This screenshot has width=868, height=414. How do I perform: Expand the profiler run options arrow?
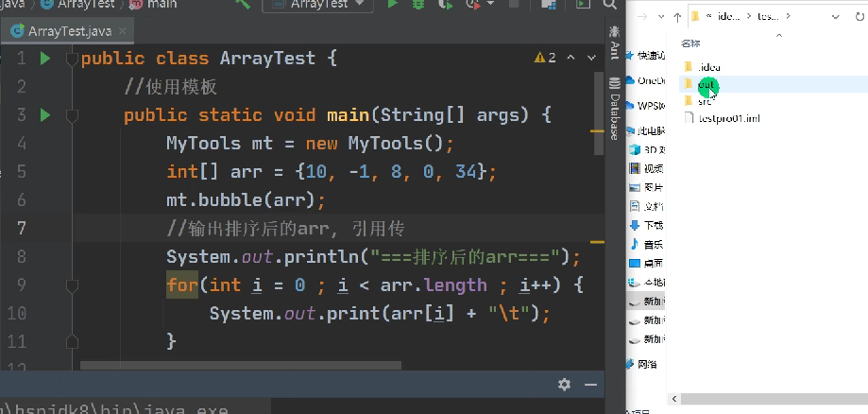[490, 4]
